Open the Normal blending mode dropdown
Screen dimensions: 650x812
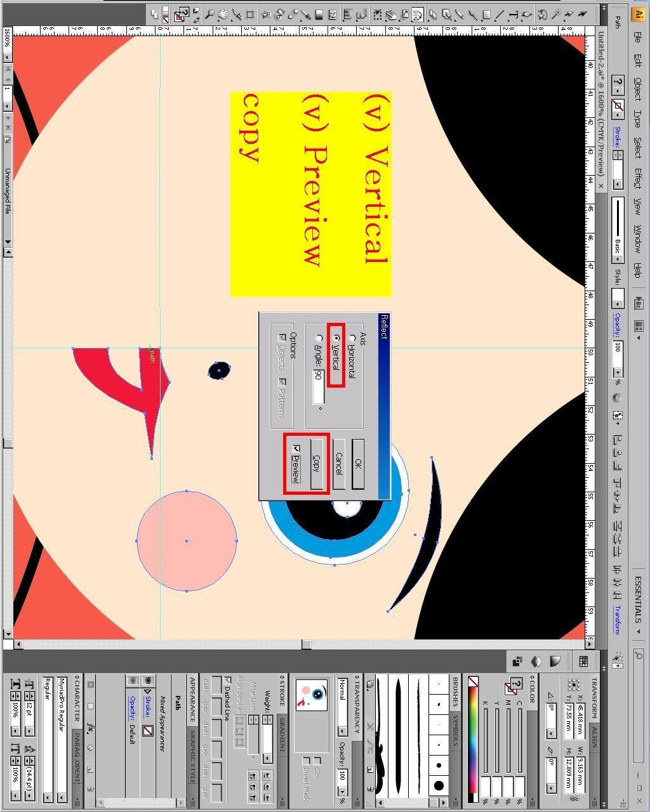point(343,707)
